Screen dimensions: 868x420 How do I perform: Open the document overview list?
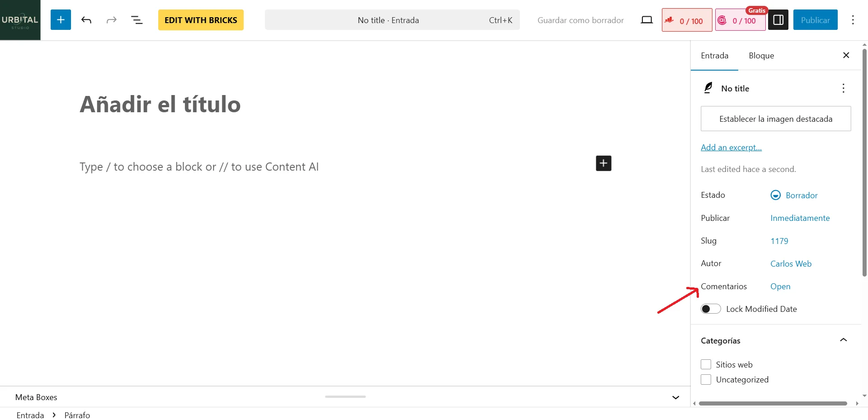(x=137, y=20)
